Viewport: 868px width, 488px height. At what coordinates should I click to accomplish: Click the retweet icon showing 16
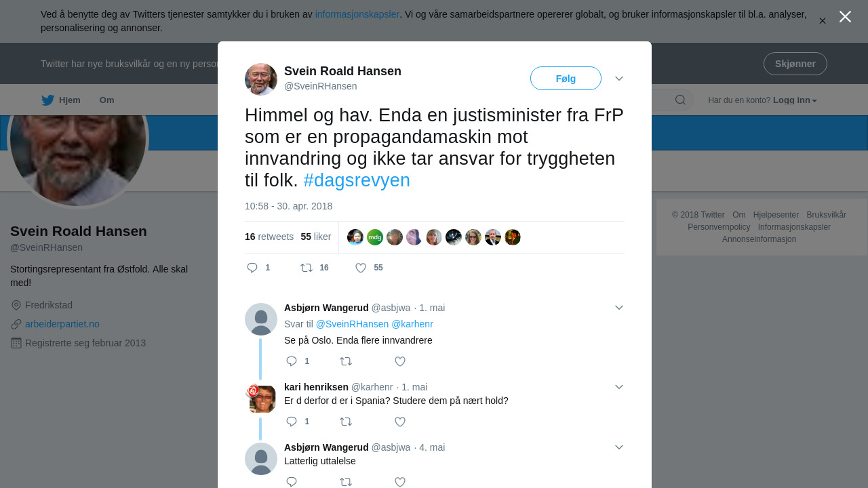tap(307, 268)
